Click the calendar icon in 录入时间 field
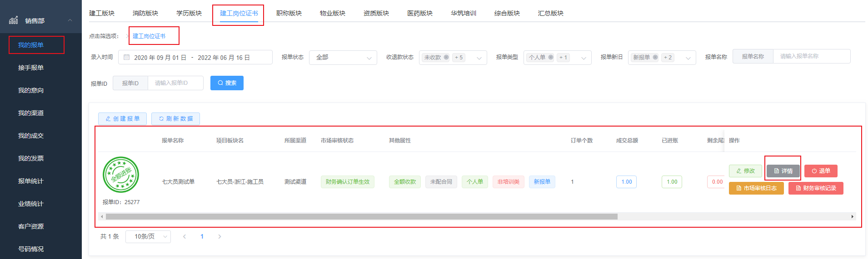Image resolution: width=868 pixels, height=259 pixels. click(127, 58)
